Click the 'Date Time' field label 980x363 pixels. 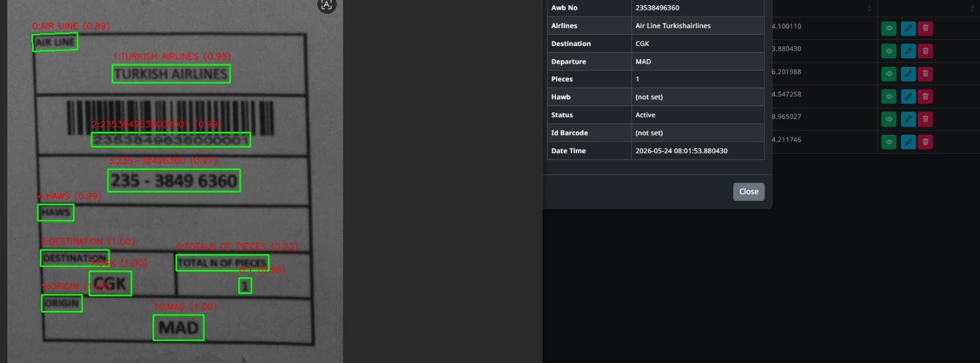click(568, 151)
